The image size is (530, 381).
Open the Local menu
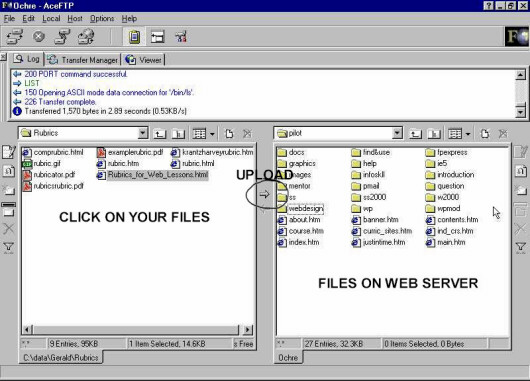(x=51, y=19)
